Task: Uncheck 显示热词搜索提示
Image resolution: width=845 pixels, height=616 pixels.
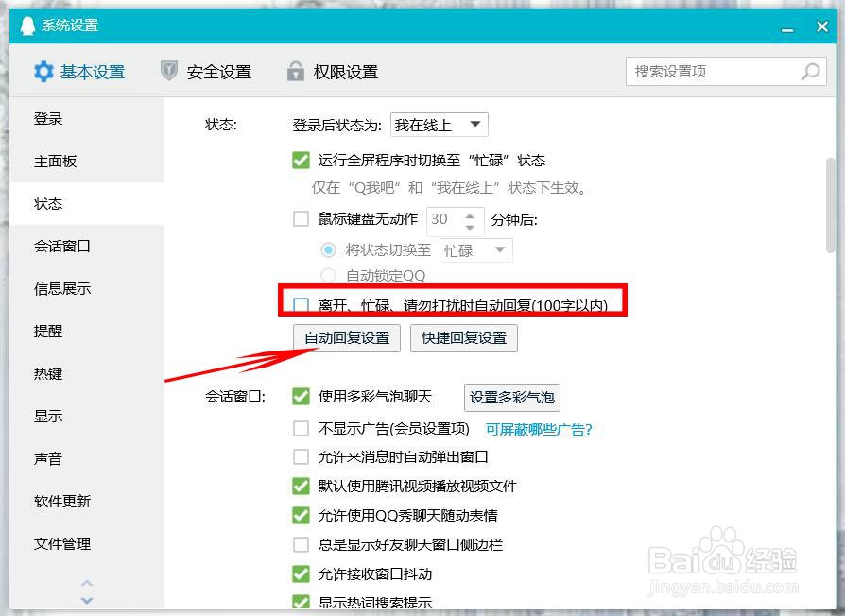Action: (301, 603)
